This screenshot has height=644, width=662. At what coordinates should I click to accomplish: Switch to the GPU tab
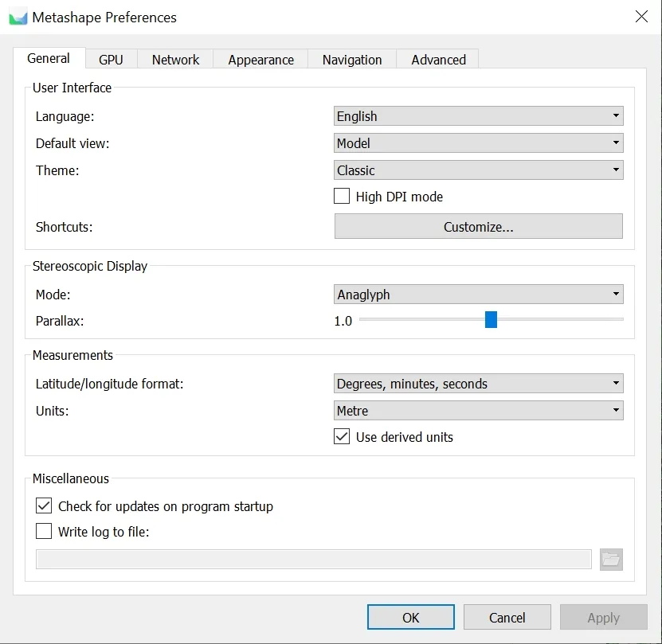point(111,60)
